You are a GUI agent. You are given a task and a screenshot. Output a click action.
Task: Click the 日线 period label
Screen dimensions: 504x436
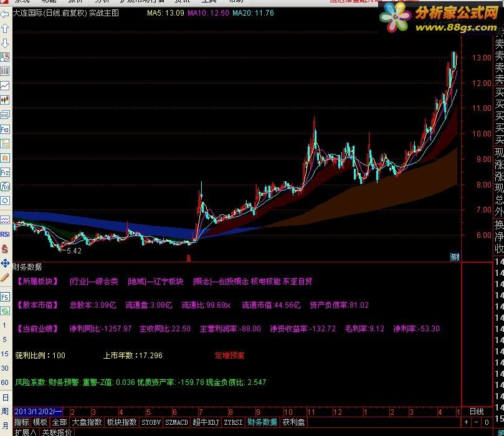point(477,411)
